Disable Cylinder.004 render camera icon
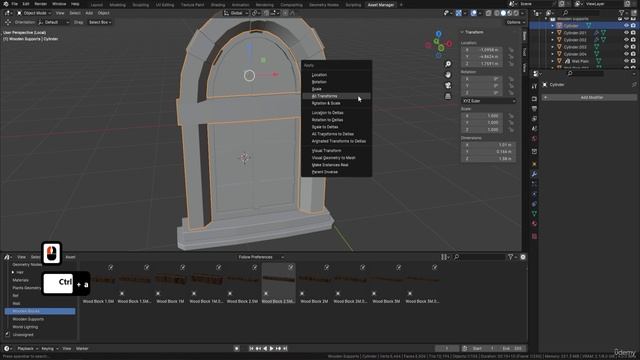This screenshot has height=360, width=640. tap(633, 54)
